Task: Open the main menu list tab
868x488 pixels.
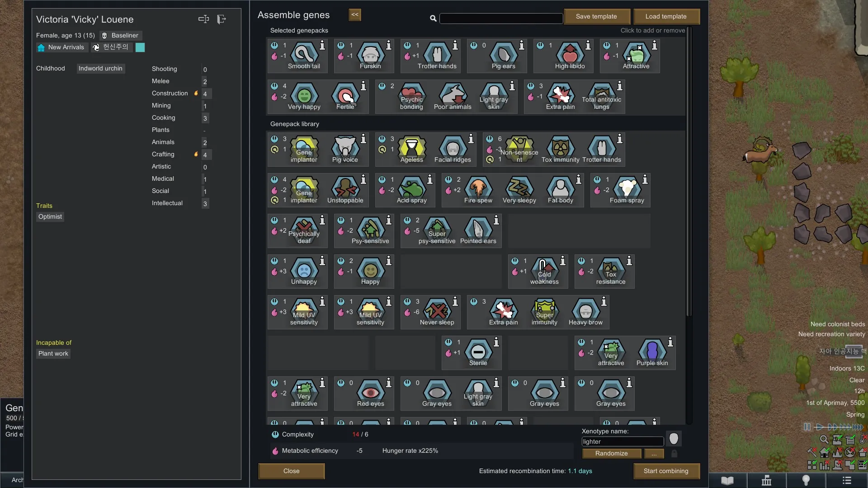Action: (x=847, y=480)
